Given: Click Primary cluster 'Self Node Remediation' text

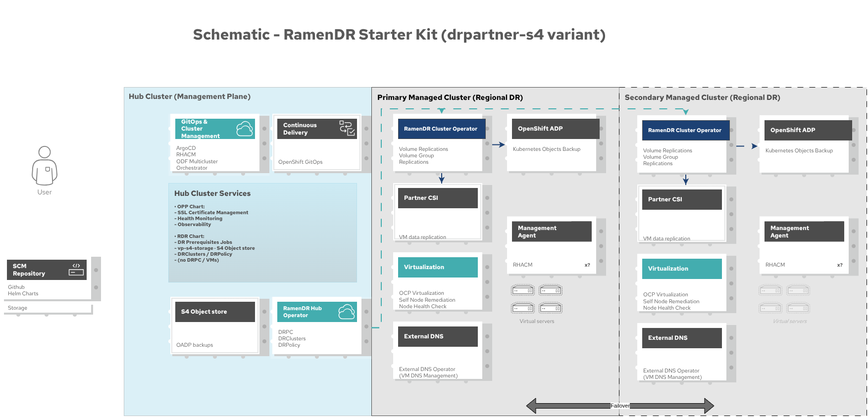Looking at the screenshot, I should (427, 300).
